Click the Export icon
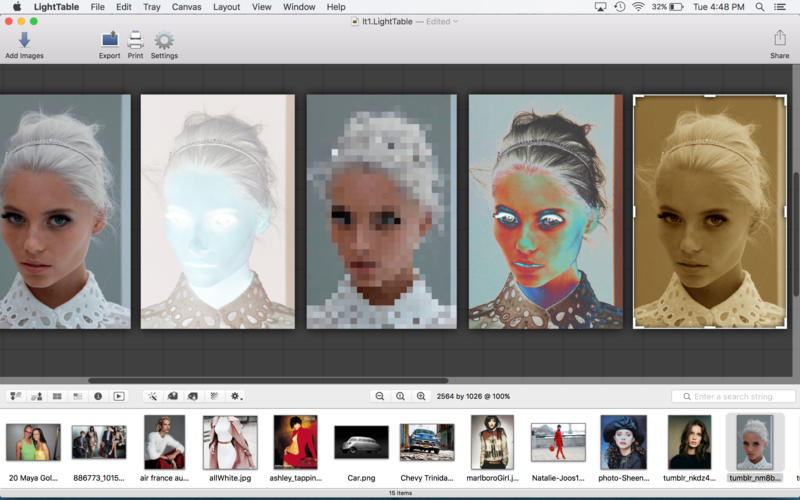This screenshot has width=800, height=500. pyautogui.click(x=110, y=40)
